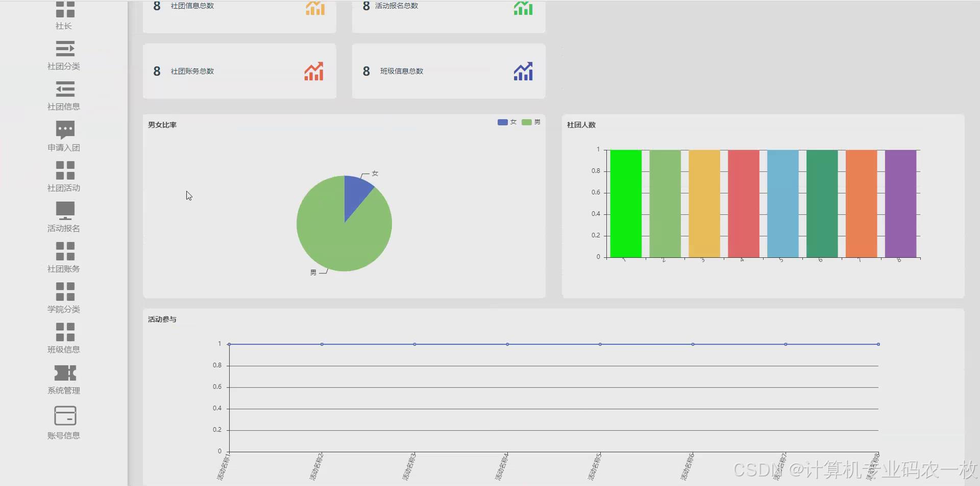Click the 社团账务 sidebar label
This screenshot has height=486, width=980.
click(x=64, y=269)
